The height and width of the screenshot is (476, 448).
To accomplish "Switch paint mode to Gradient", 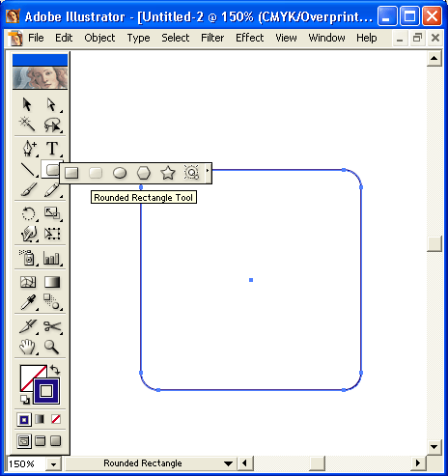I will pyautogui.click(x=40, y=419).
